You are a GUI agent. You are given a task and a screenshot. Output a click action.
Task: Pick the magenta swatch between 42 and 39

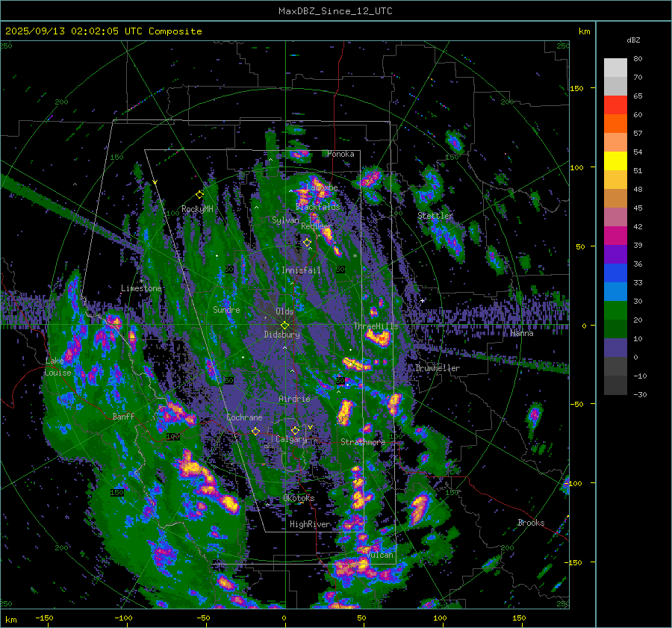[x=615, y=236]
